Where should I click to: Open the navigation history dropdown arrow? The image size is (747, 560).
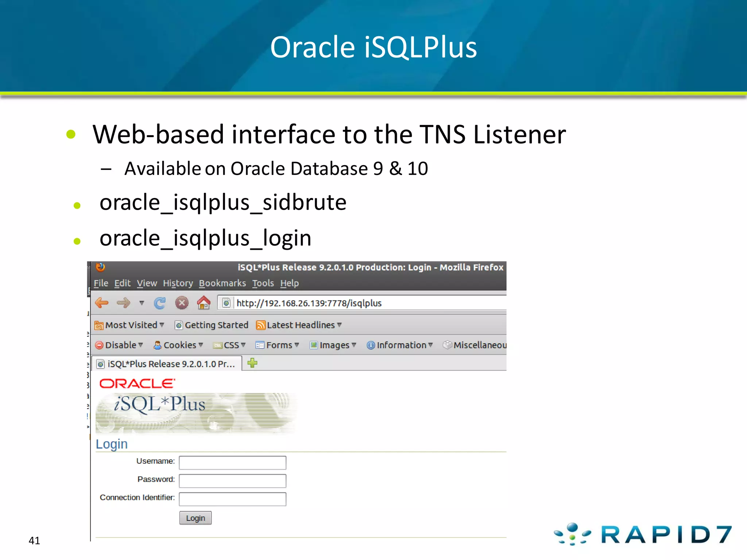[x=142, y=303]
